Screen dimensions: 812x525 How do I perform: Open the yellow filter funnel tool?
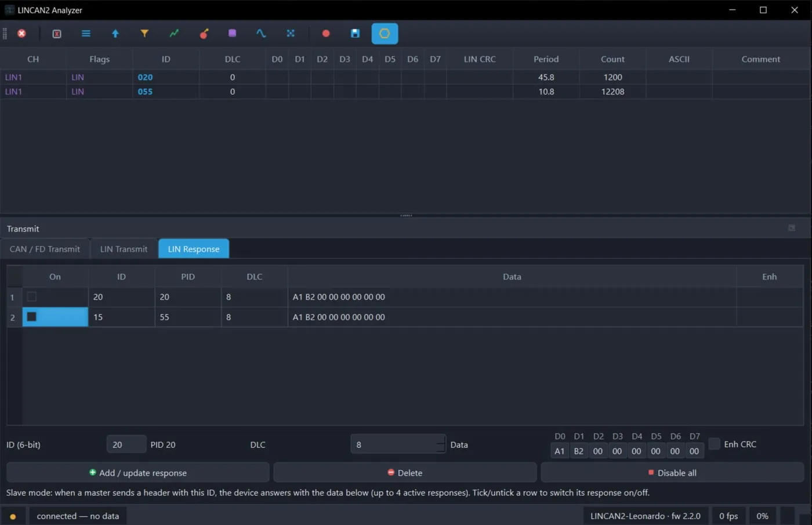pyautogui.click(x=144, y=34)
